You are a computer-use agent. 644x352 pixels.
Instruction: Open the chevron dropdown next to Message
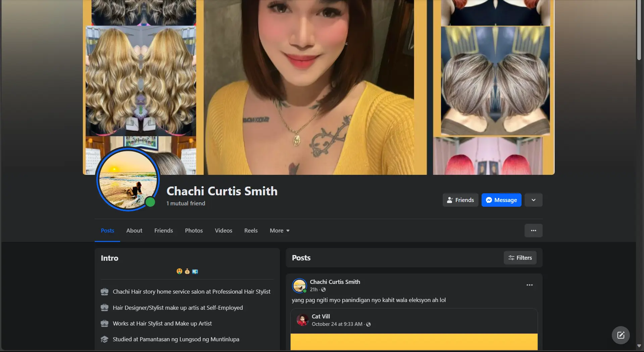(x=533, y=200)
